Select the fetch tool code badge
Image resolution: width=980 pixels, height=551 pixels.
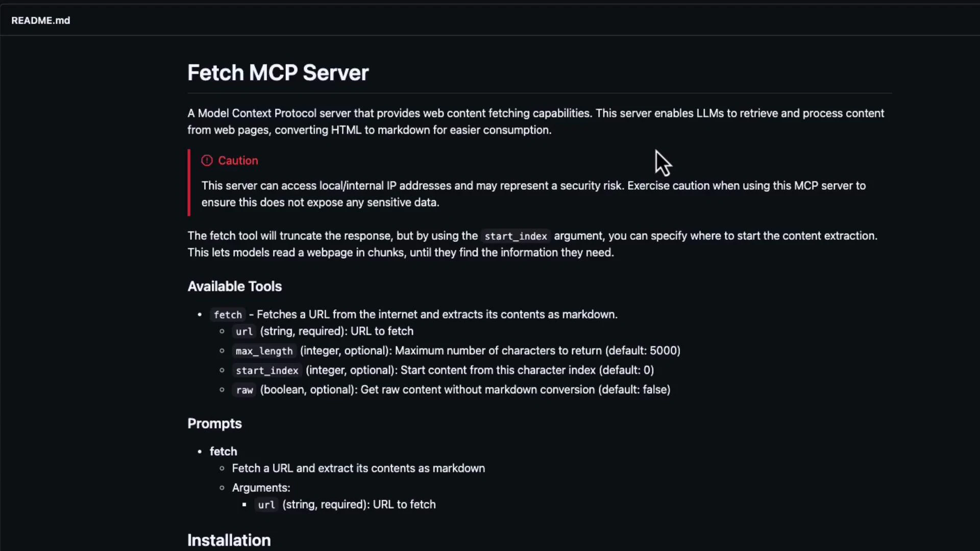[228, 315]
